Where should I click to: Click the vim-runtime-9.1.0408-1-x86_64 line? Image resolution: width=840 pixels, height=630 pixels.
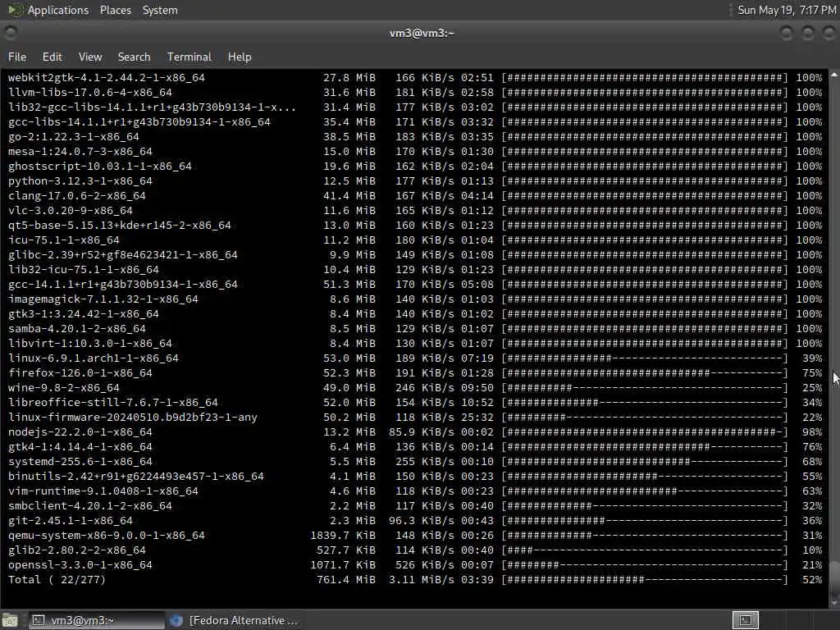415,491
